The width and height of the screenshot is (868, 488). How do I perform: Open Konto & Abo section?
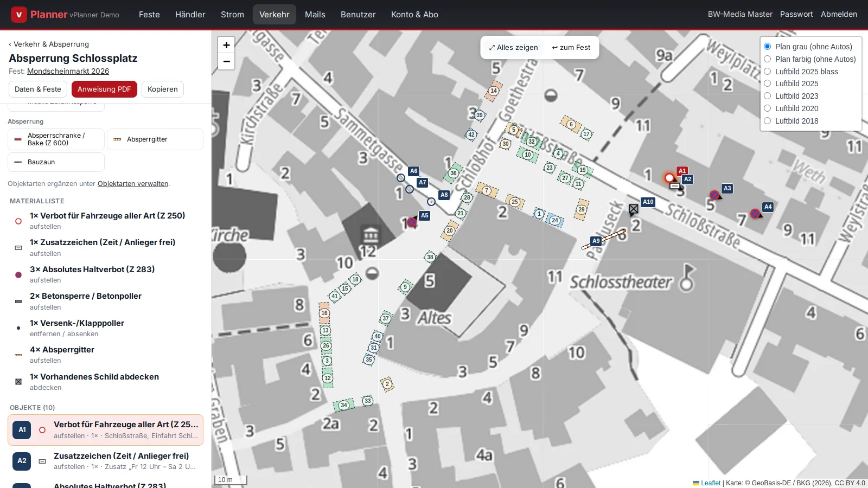tap(414, 15)
